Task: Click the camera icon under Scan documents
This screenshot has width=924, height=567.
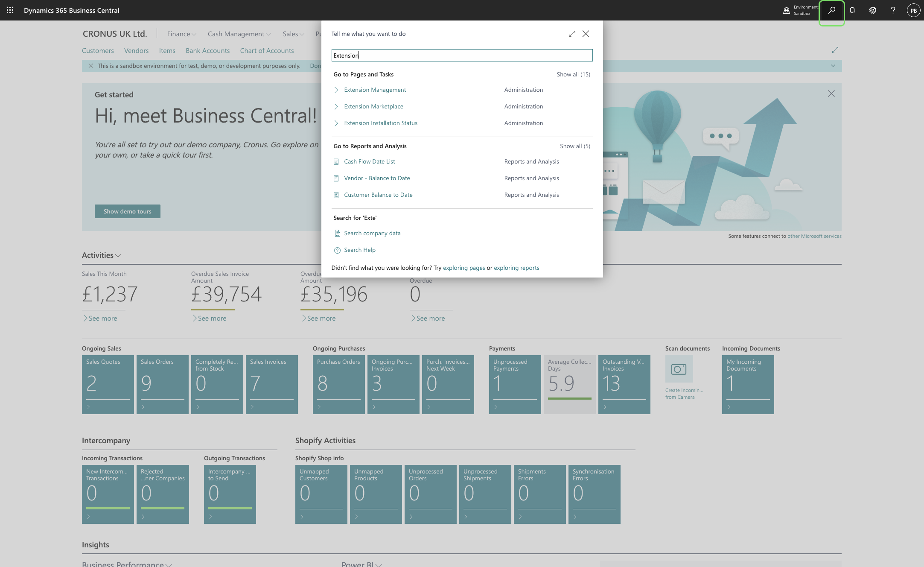Action: pyautogui.click(x=679, y=369)
